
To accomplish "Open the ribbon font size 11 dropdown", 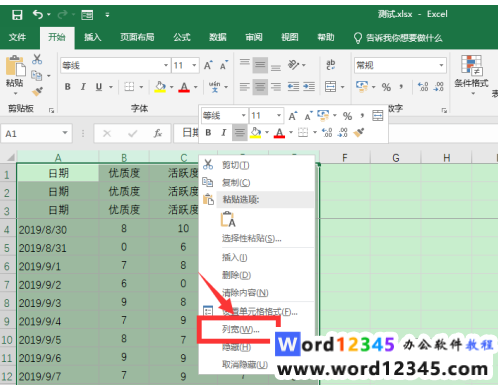I will [x=194, y=65].
